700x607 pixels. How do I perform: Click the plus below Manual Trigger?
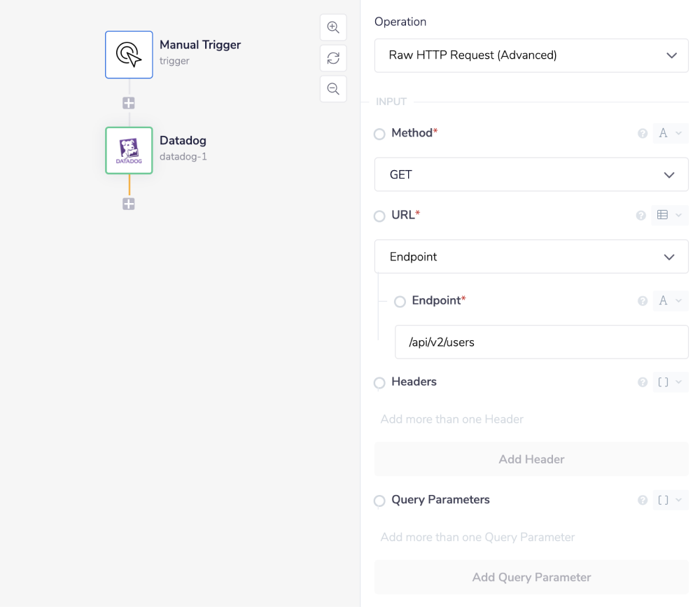[x=129, y=102]
